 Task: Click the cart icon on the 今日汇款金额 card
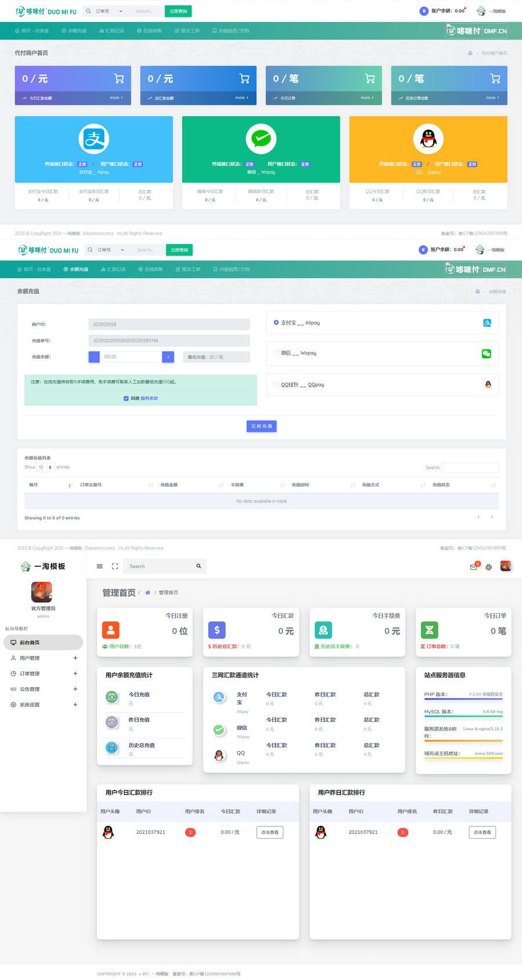(x=119, y=79)
